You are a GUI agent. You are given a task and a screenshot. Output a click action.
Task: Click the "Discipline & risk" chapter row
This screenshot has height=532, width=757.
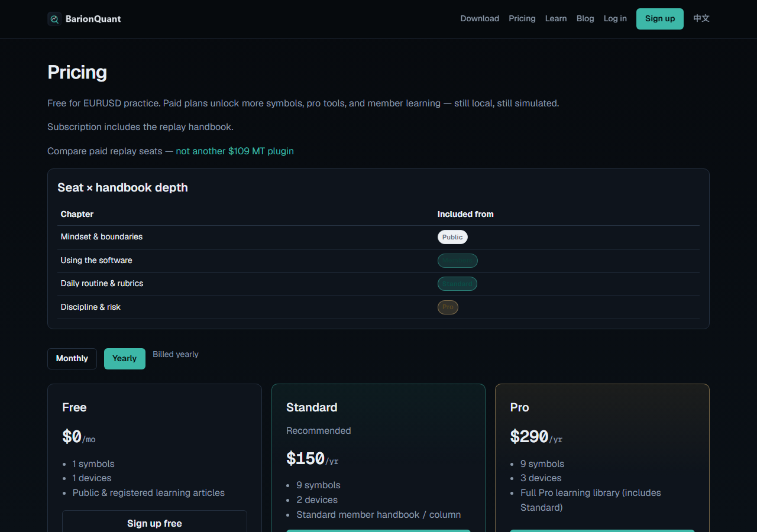coord(378,307)
